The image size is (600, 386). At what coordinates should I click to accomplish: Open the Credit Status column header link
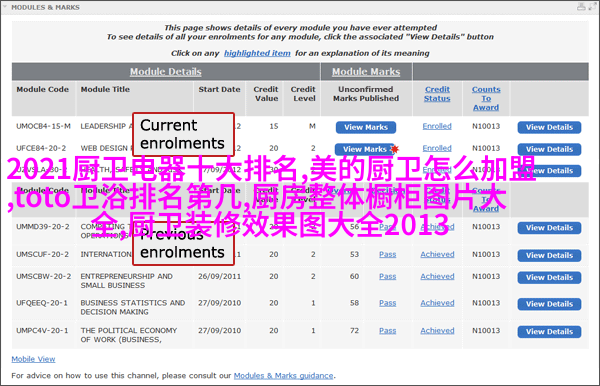pyautogui.click(x=437, y=94)
